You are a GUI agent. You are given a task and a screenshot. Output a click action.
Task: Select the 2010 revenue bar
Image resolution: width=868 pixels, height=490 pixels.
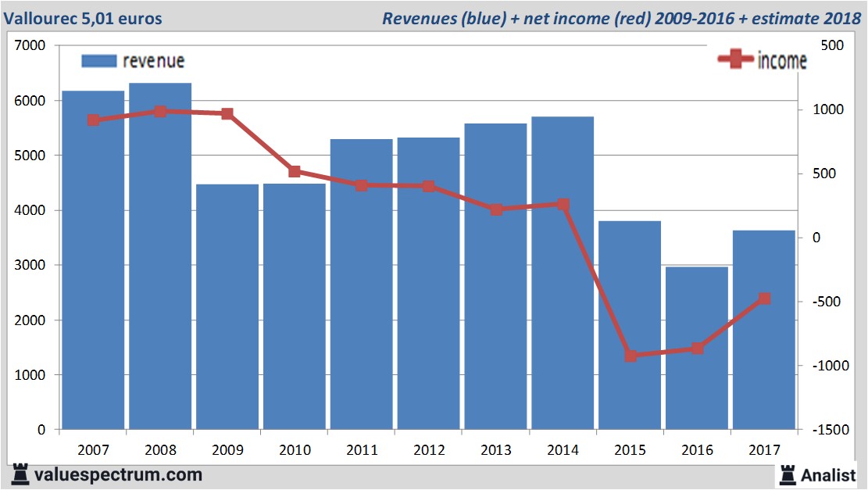[x=295, y=306]
